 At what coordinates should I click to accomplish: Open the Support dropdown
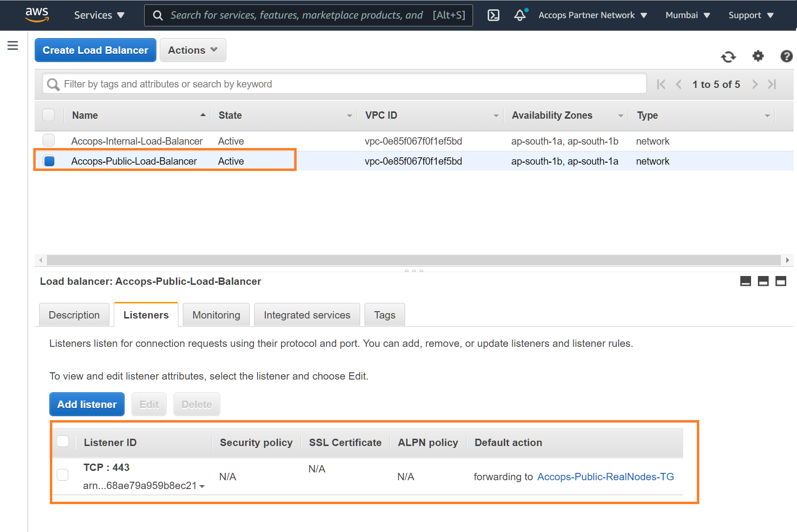point(751,15)
